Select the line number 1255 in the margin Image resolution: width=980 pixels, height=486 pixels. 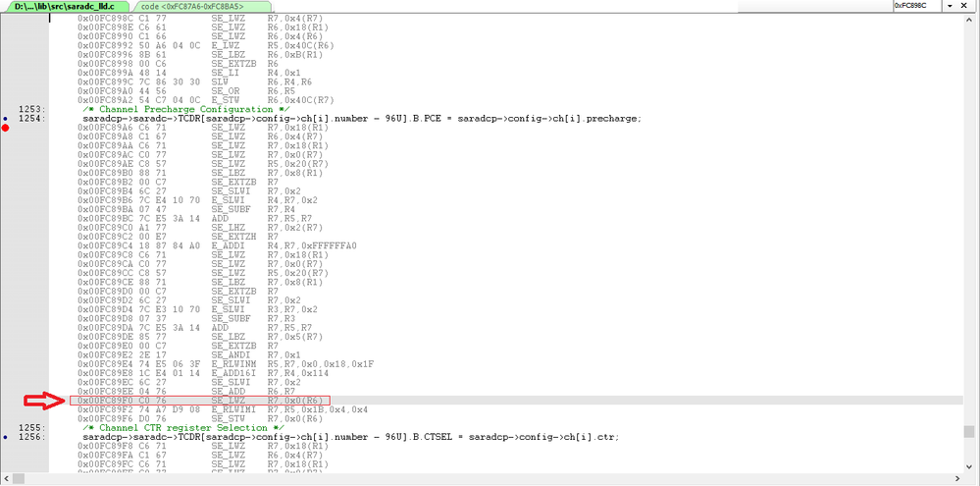click(x=32, y=428)
